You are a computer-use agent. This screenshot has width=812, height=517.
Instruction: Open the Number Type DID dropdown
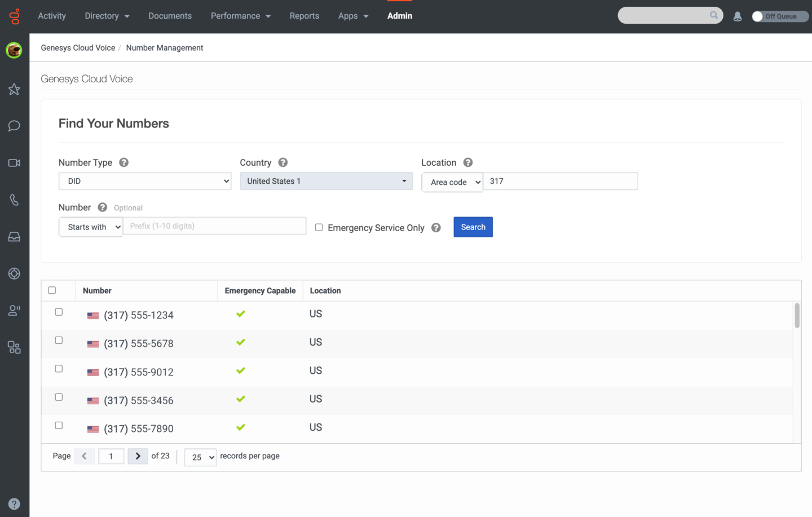tap(145, 181)
